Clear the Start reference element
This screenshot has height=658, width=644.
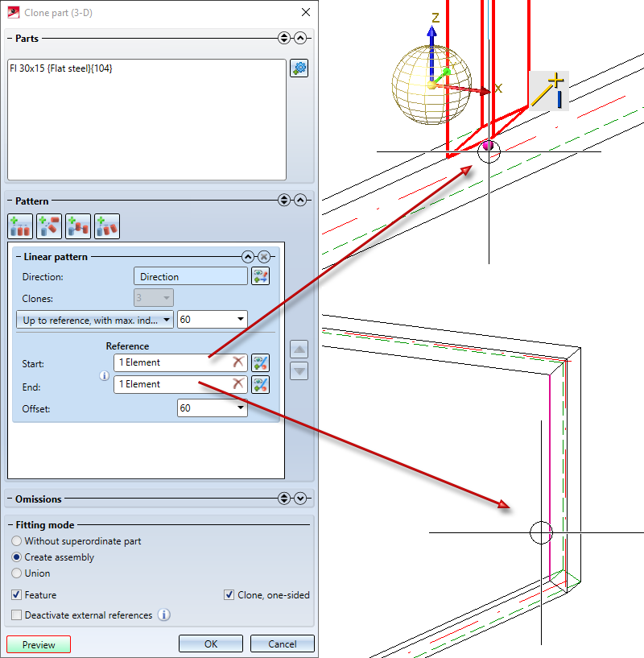238,362
